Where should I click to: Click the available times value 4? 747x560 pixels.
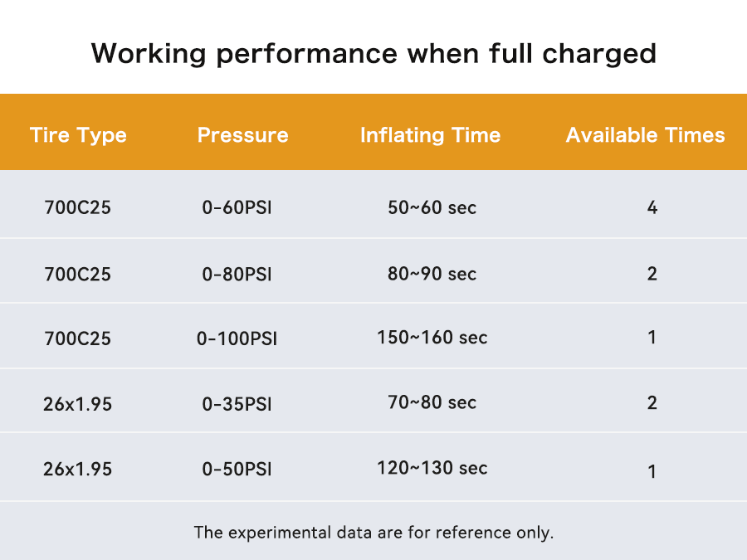652,207
